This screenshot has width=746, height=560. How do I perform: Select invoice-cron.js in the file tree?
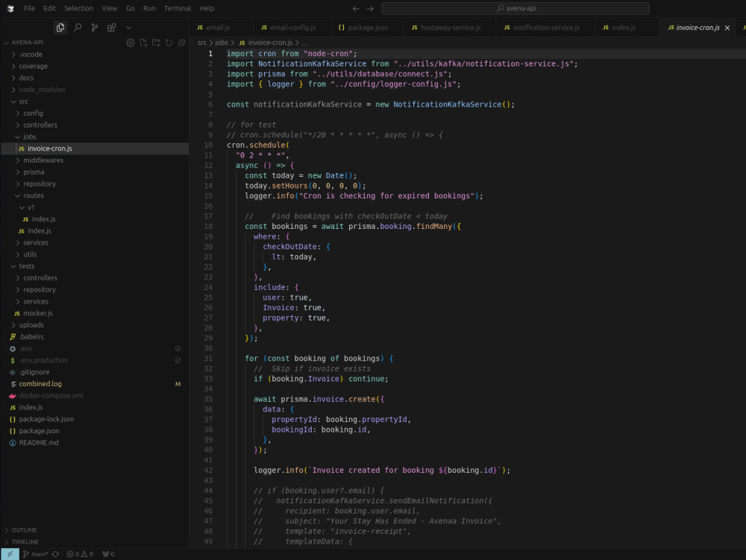tap(95, 148)
